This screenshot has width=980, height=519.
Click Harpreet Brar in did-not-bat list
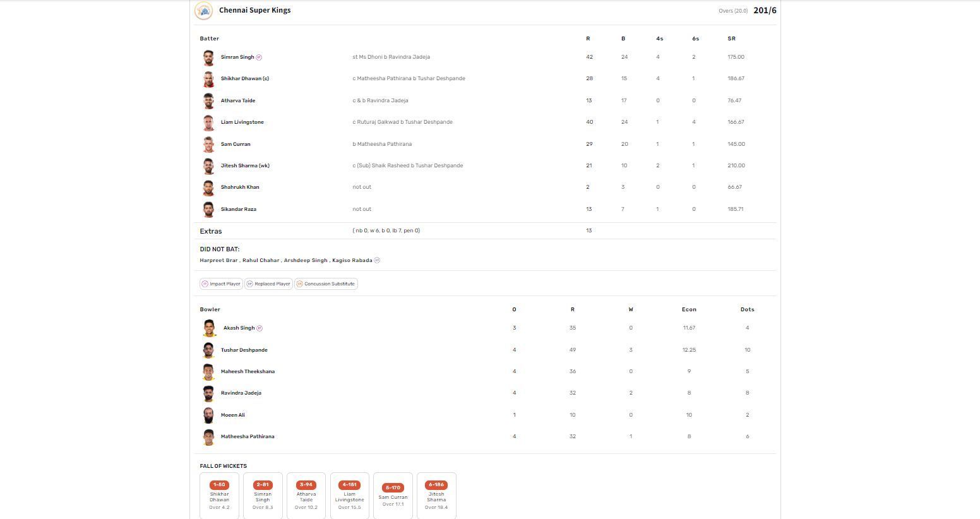coord(218,261)
